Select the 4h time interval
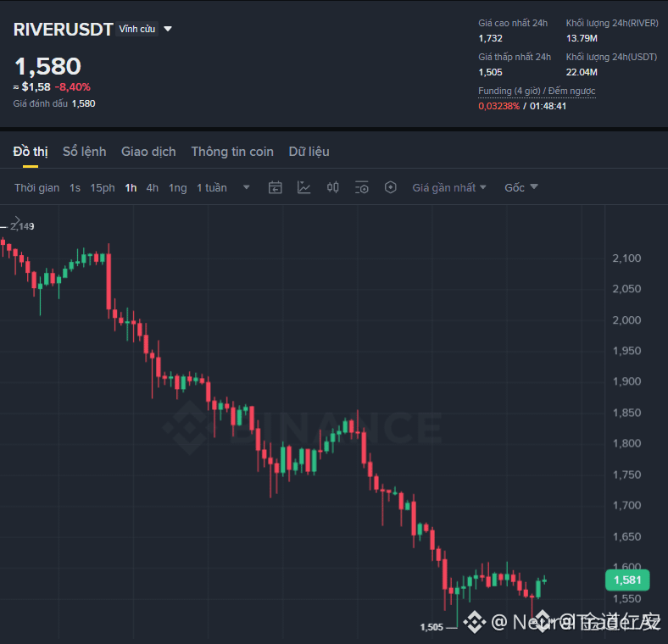 152,188
